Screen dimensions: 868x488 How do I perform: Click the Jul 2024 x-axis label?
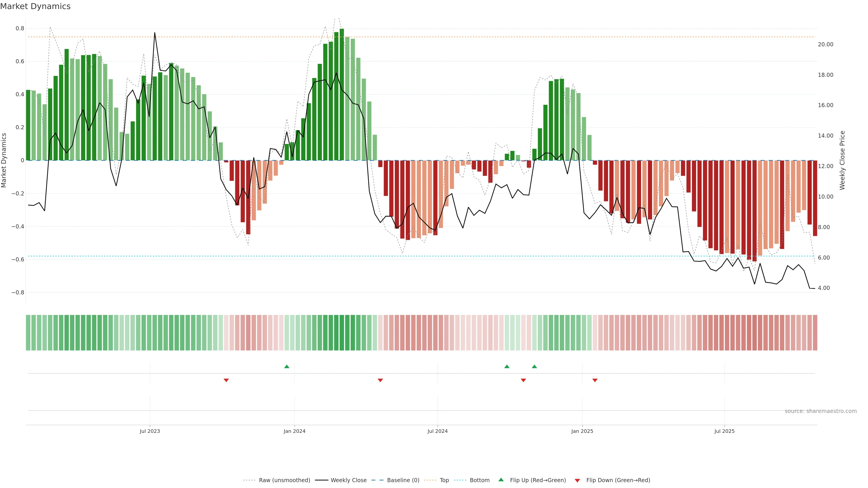coord(437,431)
